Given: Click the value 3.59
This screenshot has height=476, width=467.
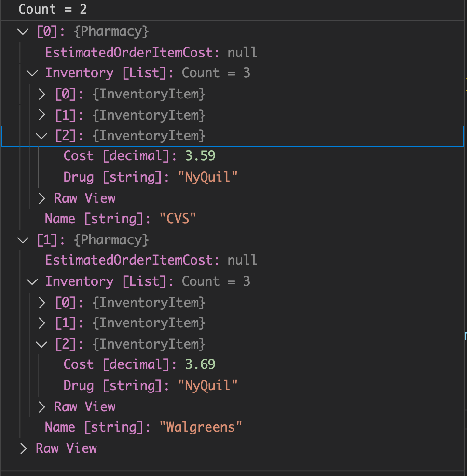Looking at the screenshot, I should tap(200, 156).
